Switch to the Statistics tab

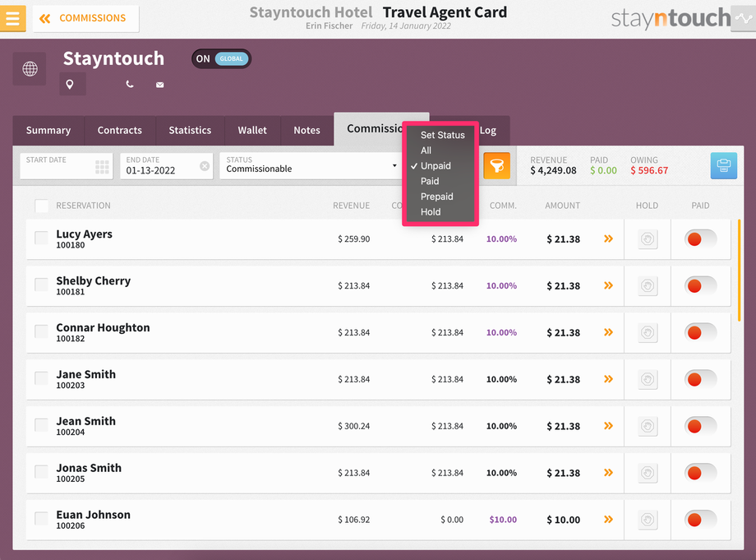coord(190,130)
